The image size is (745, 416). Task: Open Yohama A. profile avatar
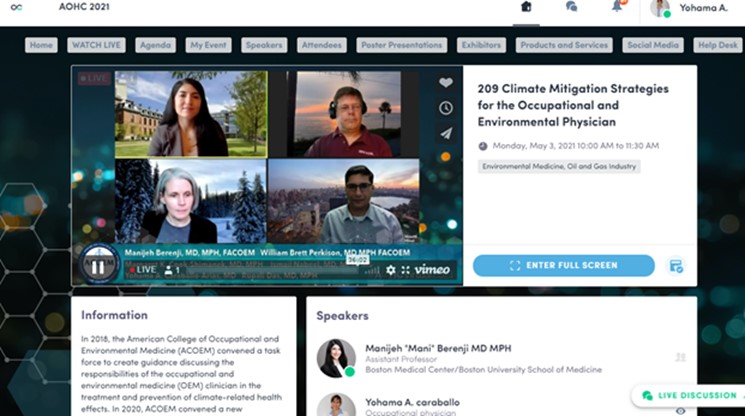click(x=660, y=8)
